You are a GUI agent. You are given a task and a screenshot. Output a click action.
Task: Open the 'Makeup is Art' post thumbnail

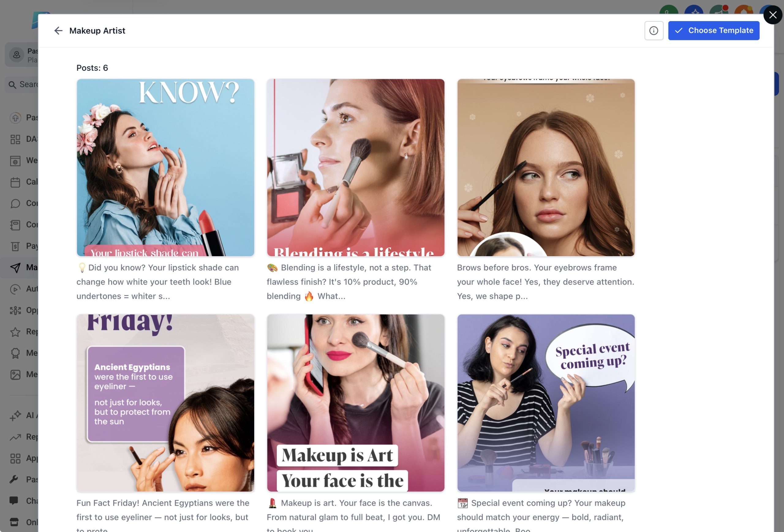pyautogui.click(x=356, y=403)
